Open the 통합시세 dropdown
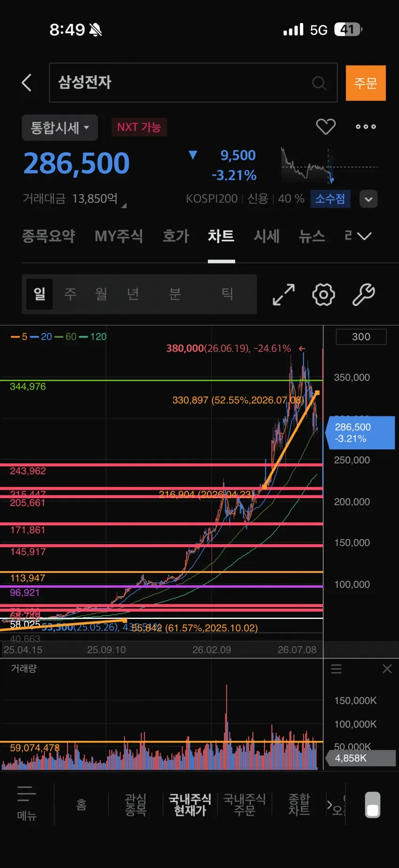 point(60,127)
